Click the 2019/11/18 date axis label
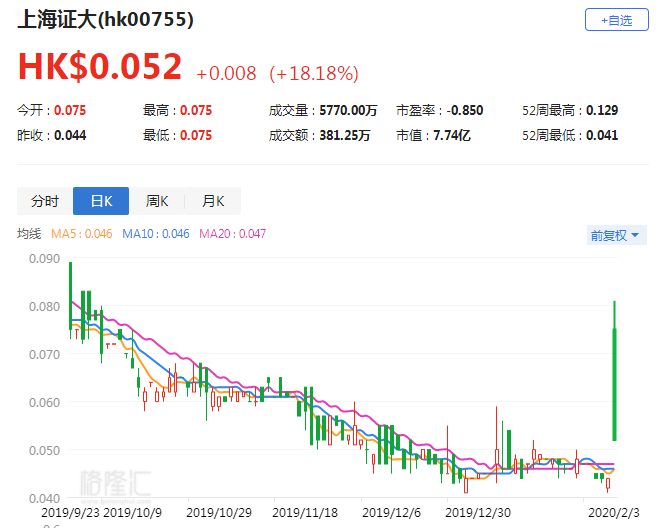Viewport: 662px width, 528px height. [305, 513]
